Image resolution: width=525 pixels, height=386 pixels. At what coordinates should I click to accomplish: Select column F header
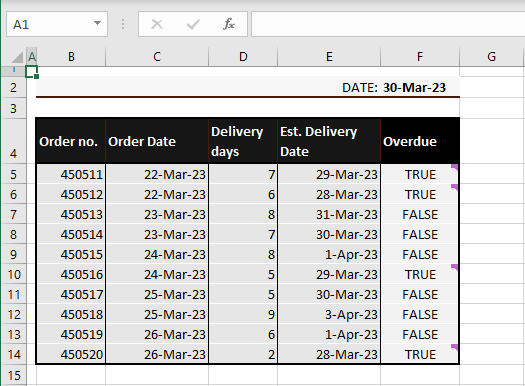pos(420,57)
